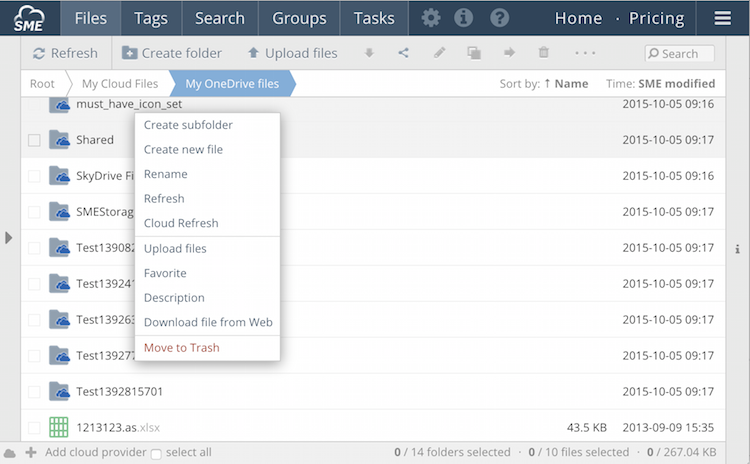
Task: Open the settings gear icon
Action: coord(431,18)
